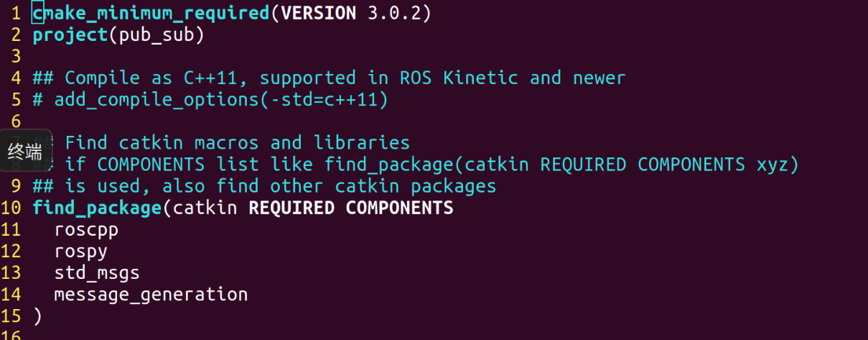Screen dimensions: 868x340
Task: Click the project keyword on line 2
Action: (x=70, y=35)
